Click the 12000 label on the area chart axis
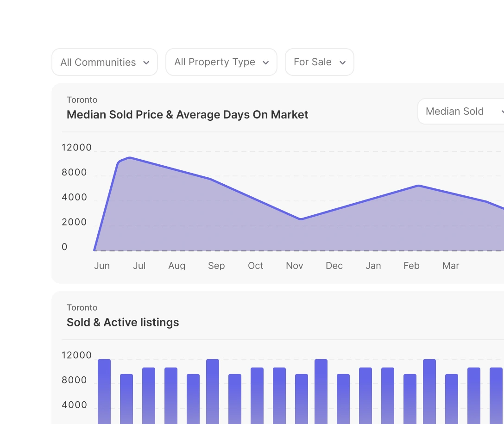 [x=76, y=148]
